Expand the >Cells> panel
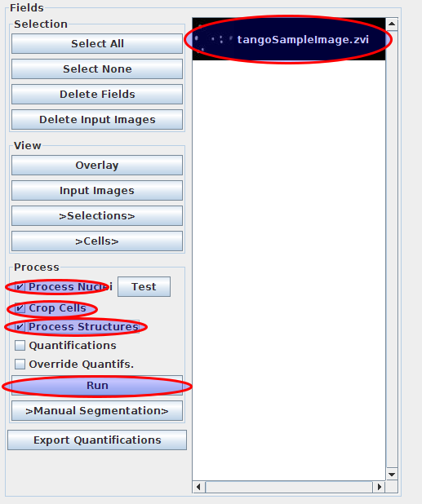The height and width of the screenshot is (504, 422). pos(97,241)
